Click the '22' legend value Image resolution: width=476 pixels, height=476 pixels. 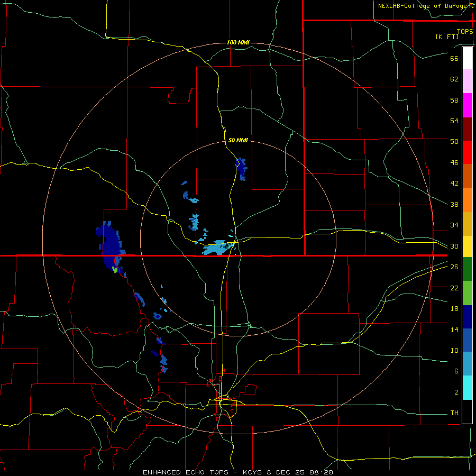(x=454, y=288)
